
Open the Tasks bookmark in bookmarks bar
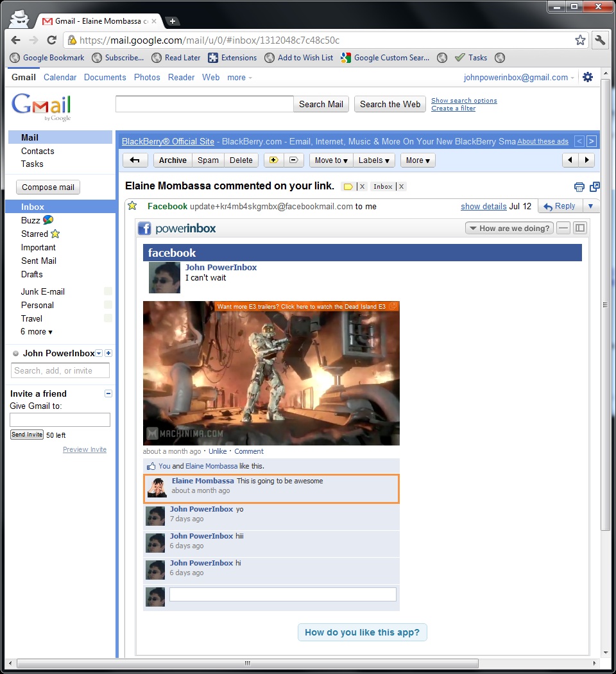coord(471,58)
